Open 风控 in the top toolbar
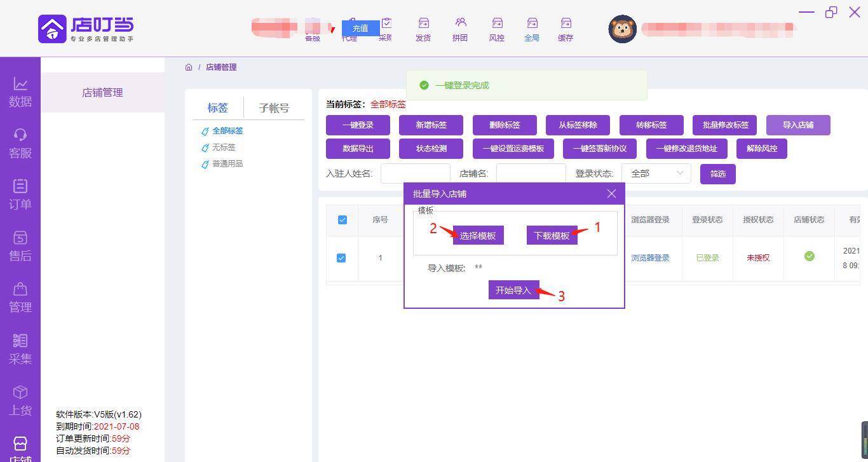The height and width of the screenshot is (462, 868). pyautogui.click(x=497, y=30)
